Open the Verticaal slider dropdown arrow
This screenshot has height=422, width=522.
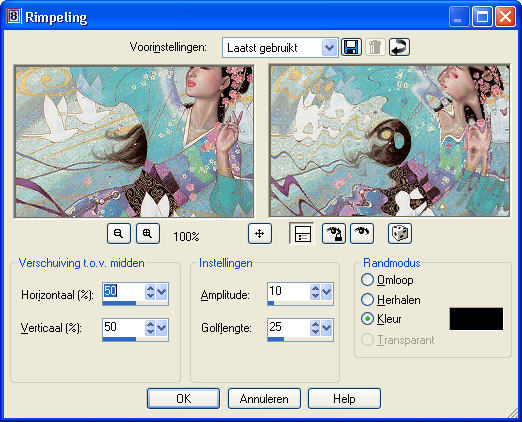coord(162,328)
